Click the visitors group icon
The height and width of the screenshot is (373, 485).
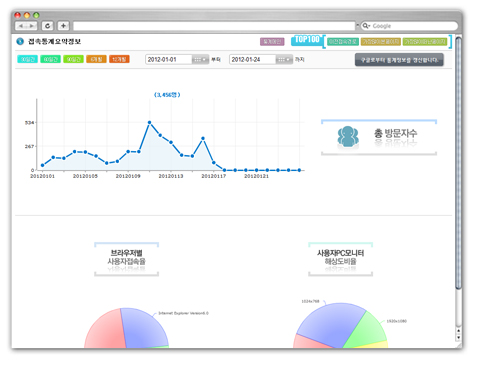tap(348, 136)
